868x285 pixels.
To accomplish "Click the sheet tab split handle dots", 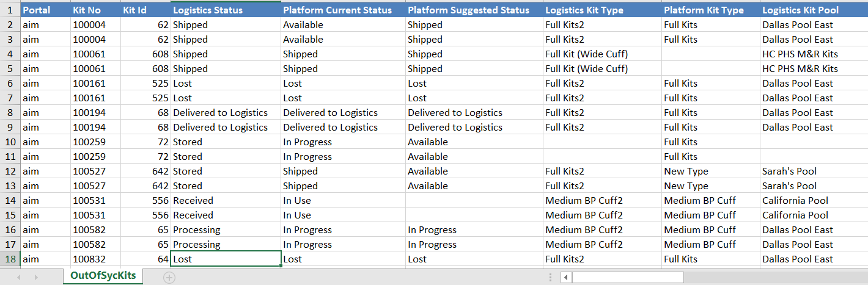I will click(550, 278).
